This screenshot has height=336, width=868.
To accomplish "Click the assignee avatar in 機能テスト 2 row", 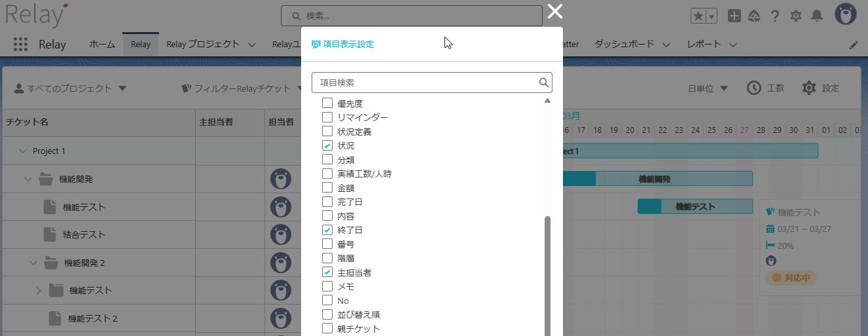I will click(281, 318).
